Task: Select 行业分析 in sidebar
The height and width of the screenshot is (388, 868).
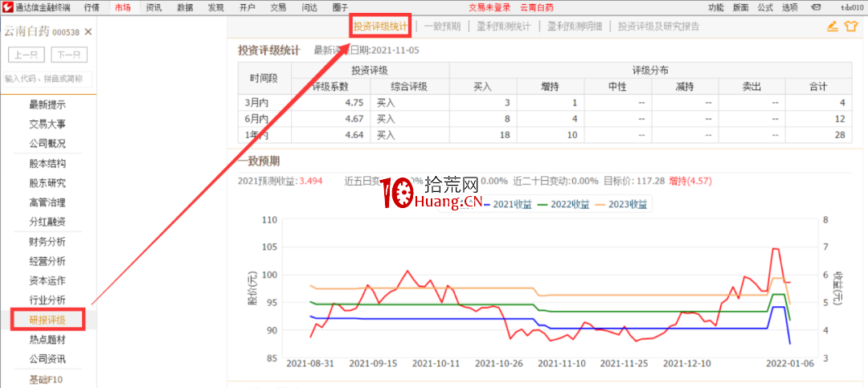Action: click(47, 300)
